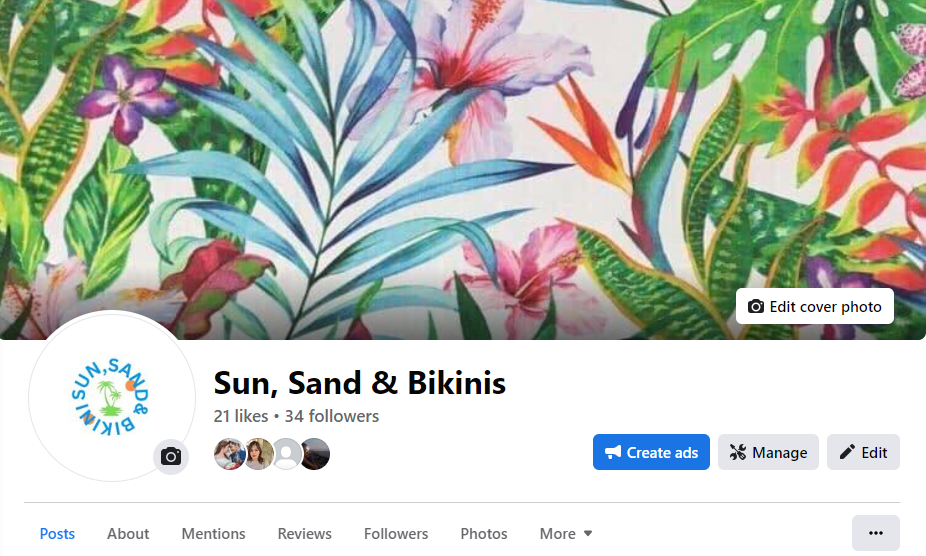
Task: Click the 34 followers count link
Action: click(332, 416)
